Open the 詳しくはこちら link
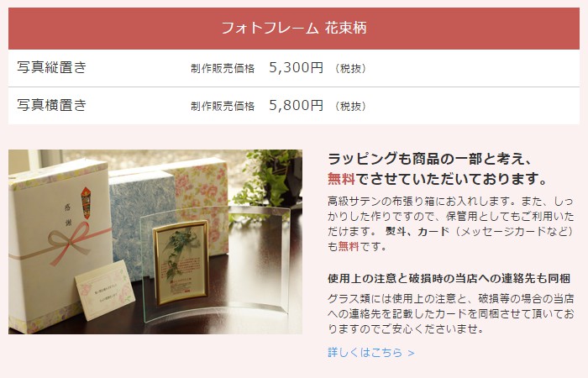 pyautogui.click(x=370, y=353)
